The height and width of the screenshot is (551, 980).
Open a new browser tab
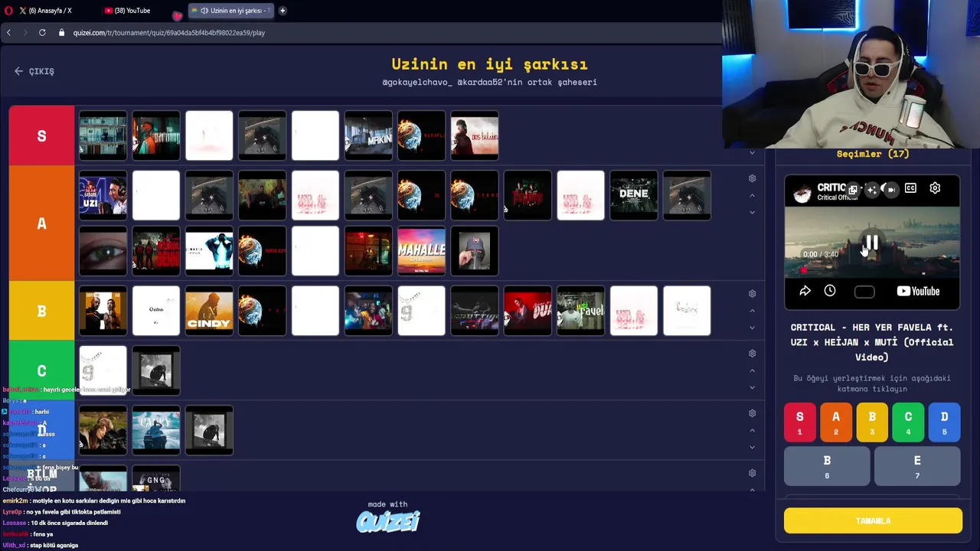click(x=283, y=11)
